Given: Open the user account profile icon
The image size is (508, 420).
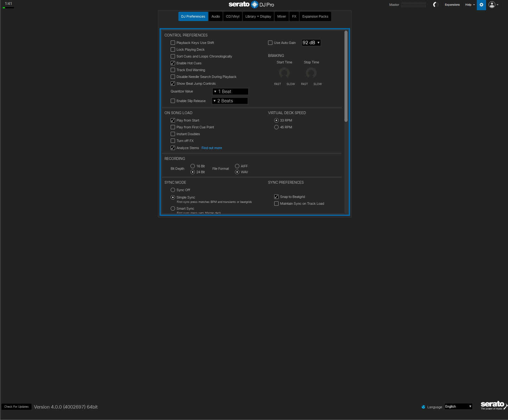Looking at the screenshot, I should point(492,5).
